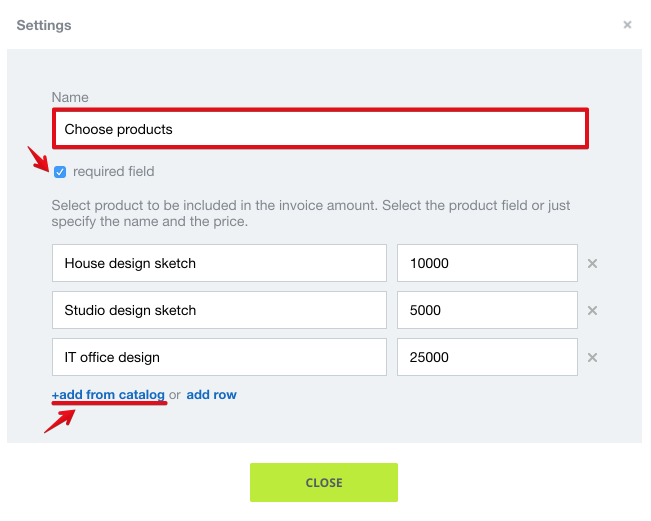Click the green CLOSE button
The width and height of the screenshot is (651, 521).
[x=324, y=482]
